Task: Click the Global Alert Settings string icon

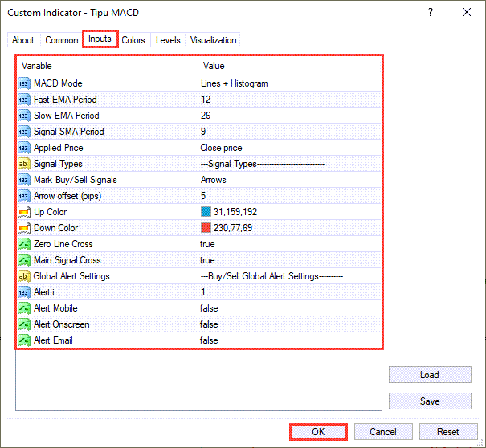Action: tap(23, 276)
